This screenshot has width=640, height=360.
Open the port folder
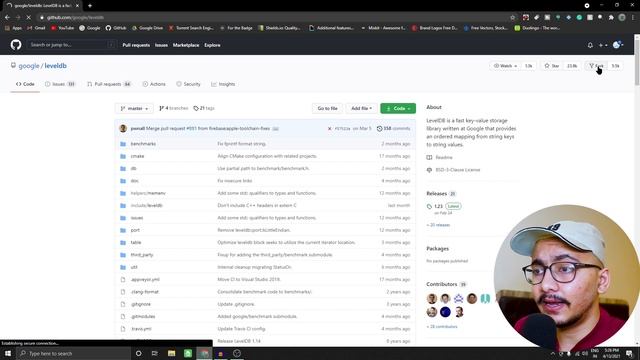click(x=135, y=230)
